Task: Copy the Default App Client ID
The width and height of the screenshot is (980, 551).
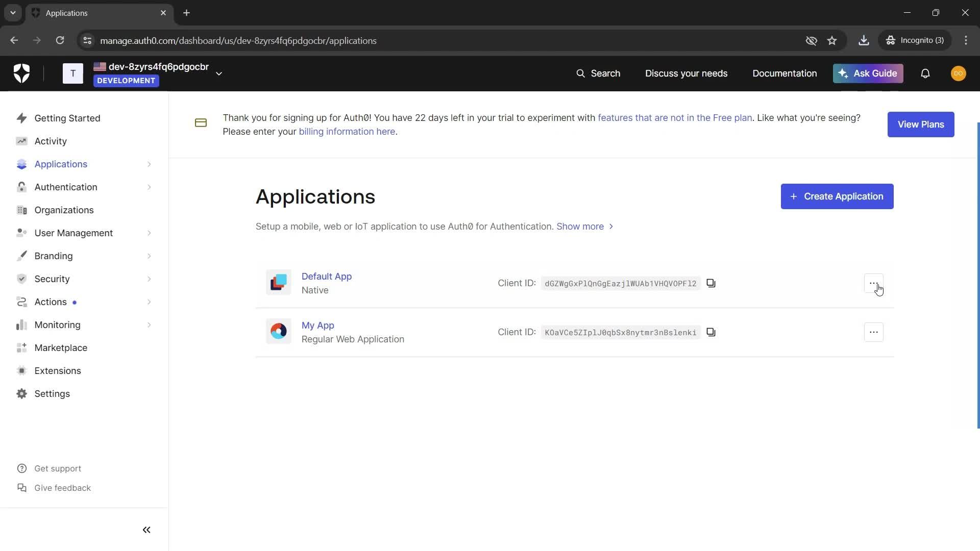Action: (x=711, y=283)
